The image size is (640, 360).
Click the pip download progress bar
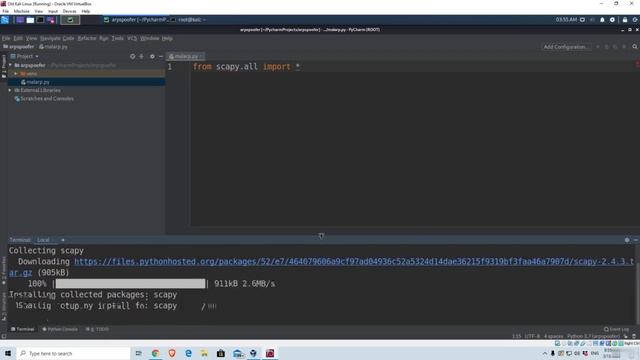click(x=130, y=284)
